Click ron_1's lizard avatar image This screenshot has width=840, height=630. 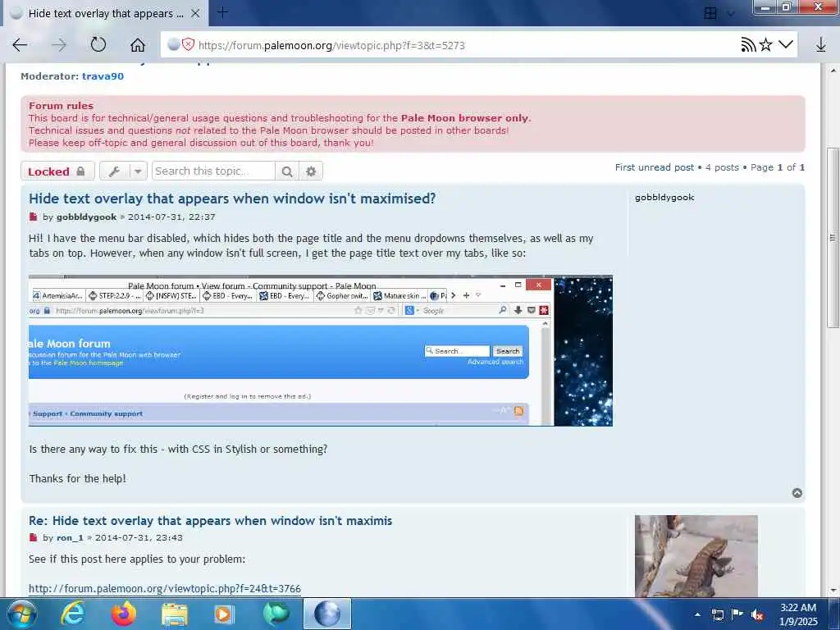(x=696, y=556)
